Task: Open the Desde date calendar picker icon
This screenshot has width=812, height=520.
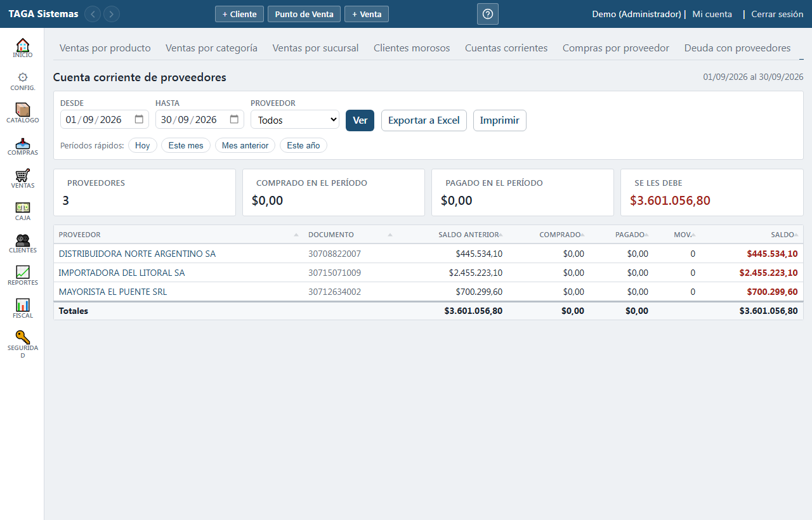Action: [139, 119]
